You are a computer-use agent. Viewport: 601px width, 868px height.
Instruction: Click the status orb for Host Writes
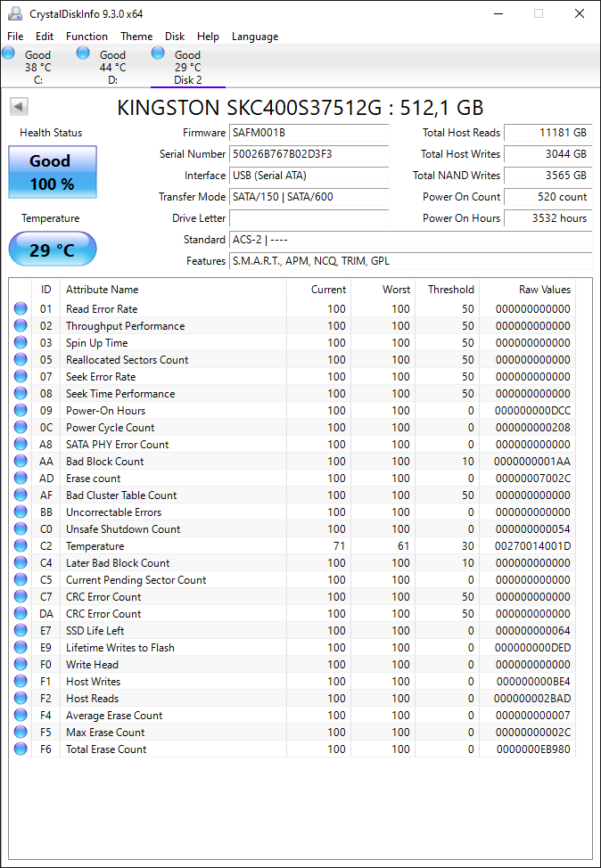(x=21, y=682)
